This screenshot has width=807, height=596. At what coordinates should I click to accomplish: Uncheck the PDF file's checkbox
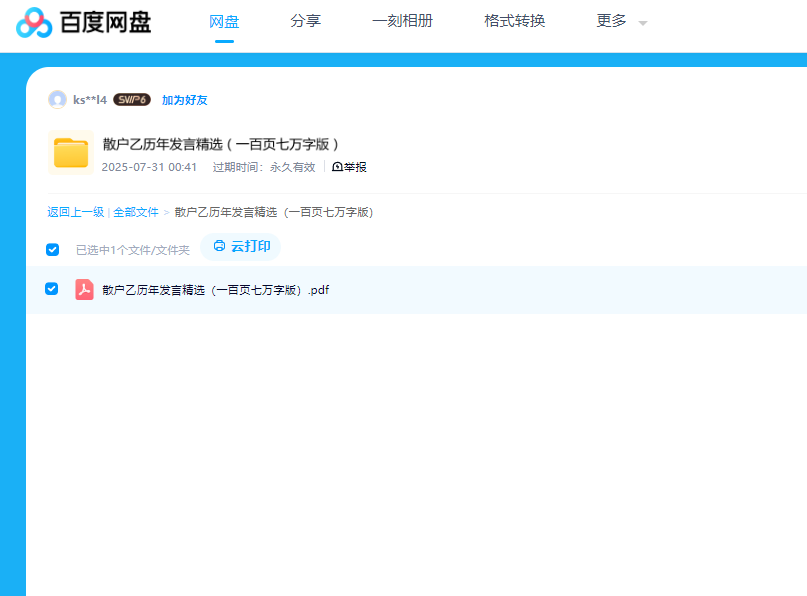coord(52,289)
